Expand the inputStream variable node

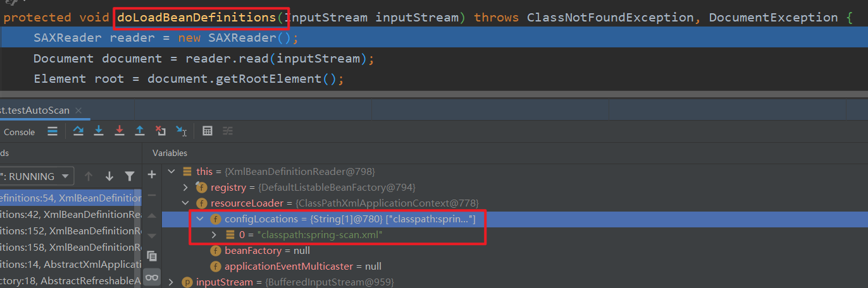(171, 282)
